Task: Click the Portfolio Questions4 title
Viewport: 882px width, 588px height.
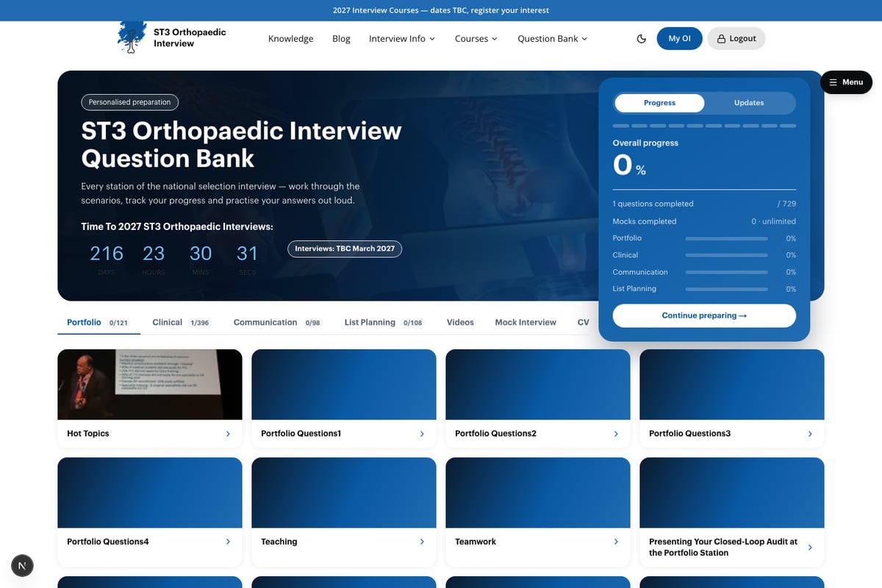Action: pos(108,542)
